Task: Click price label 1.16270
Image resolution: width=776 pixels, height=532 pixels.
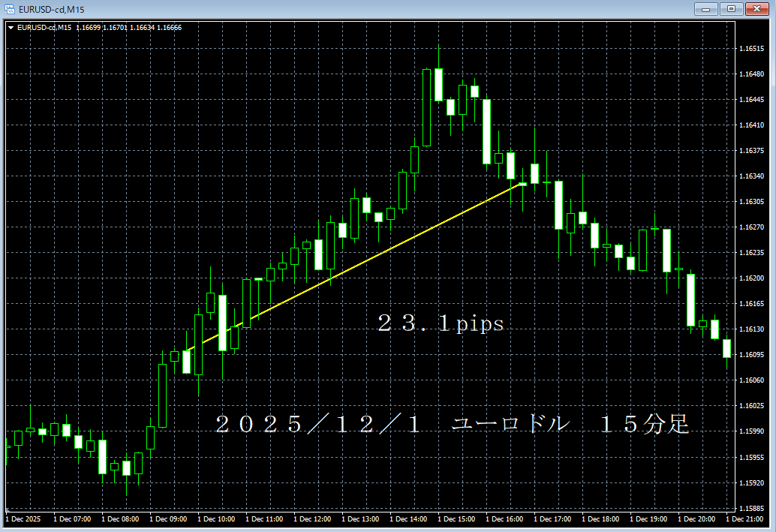Action: [x=751, y=227]
